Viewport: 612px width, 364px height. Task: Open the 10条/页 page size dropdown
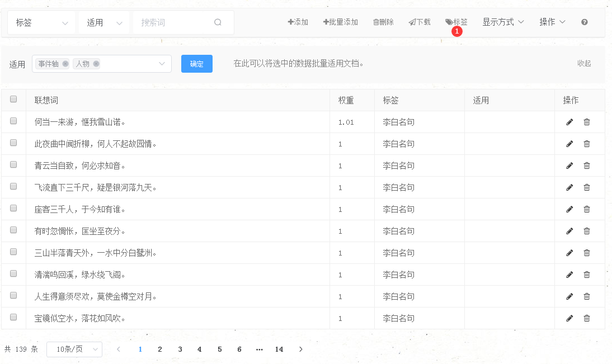[x=74, y=349]
